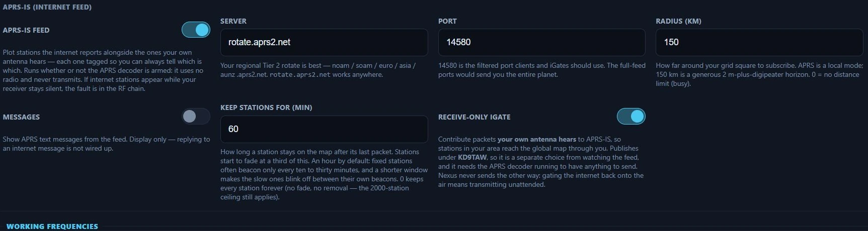The width and height of the screenshot is (868, 231).
Task: Click the port description about full-feed ports
Action: (541, 70)
